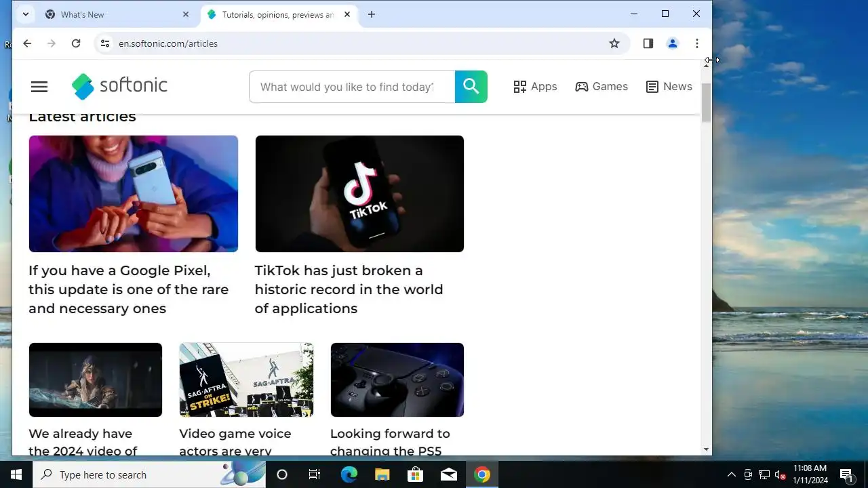The height and width of the screenshot is (488, 868).
Task: Open the Google Pixel article image
Action: click(x=134, y=194)
